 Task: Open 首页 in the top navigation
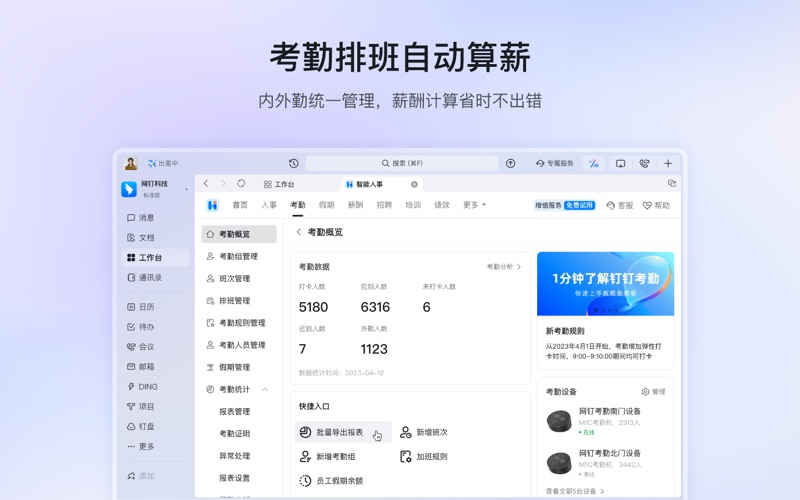coord(240,205)
